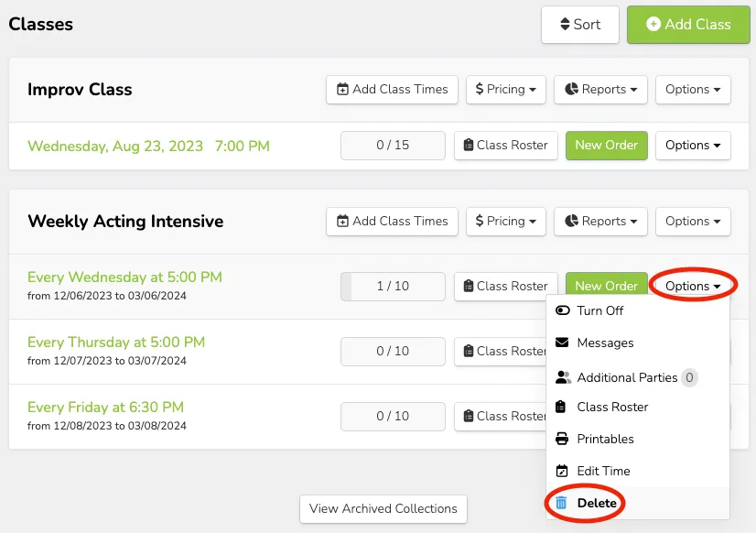The height and width of the screenshot is (533, 756).
Task: Create New Order for Every Wednesday class
Action: click(x=607, y=286)
